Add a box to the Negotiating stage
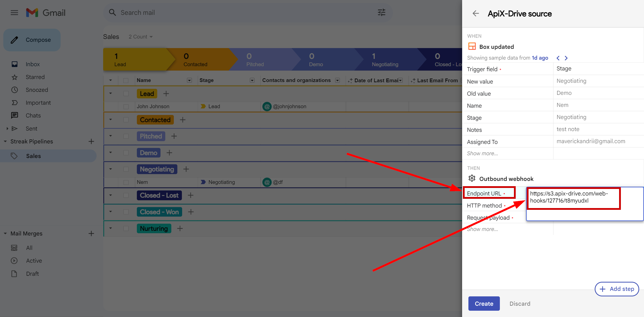This screenshot has width=644, height=317. [x=186, y=169]
